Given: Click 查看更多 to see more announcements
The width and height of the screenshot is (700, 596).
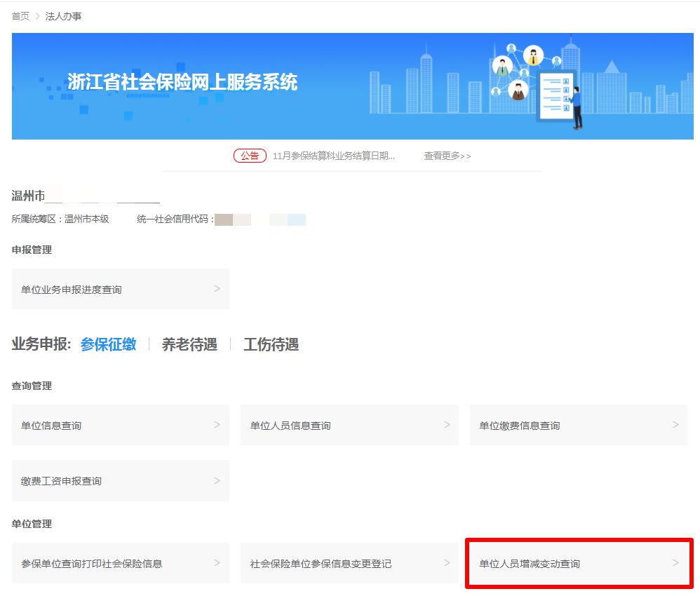Looking at the screenshot, I should point(447,156).
